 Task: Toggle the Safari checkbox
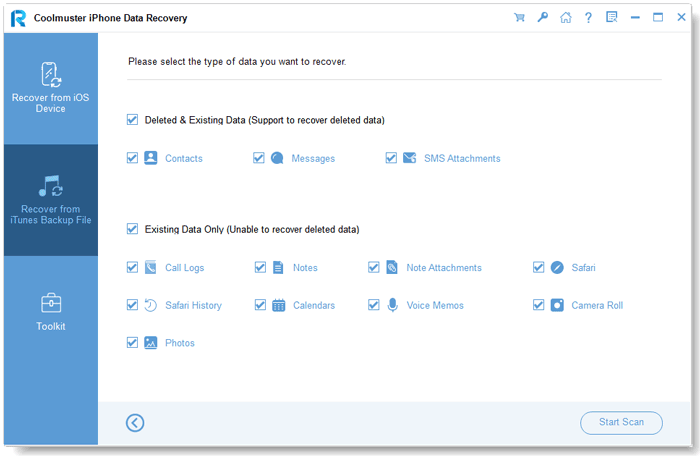538,268
